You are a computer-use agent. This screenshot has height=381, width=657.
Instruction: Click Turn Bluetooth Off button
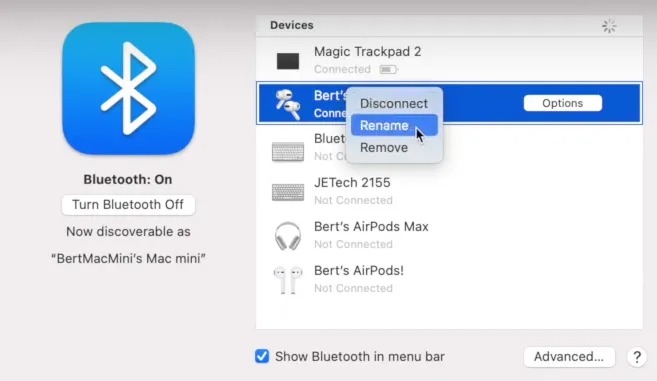pos(128,205)
